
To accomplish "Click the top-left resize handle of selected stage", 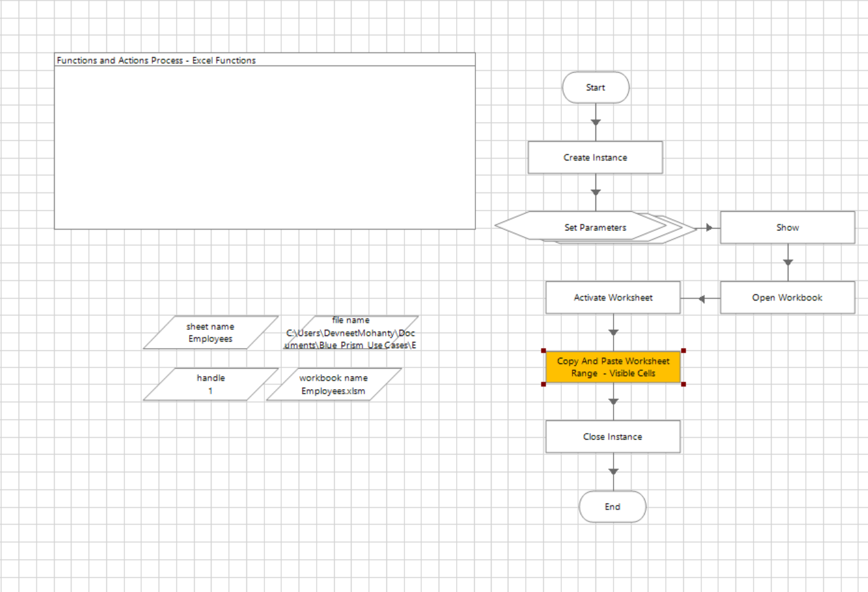I will point(544,350).
